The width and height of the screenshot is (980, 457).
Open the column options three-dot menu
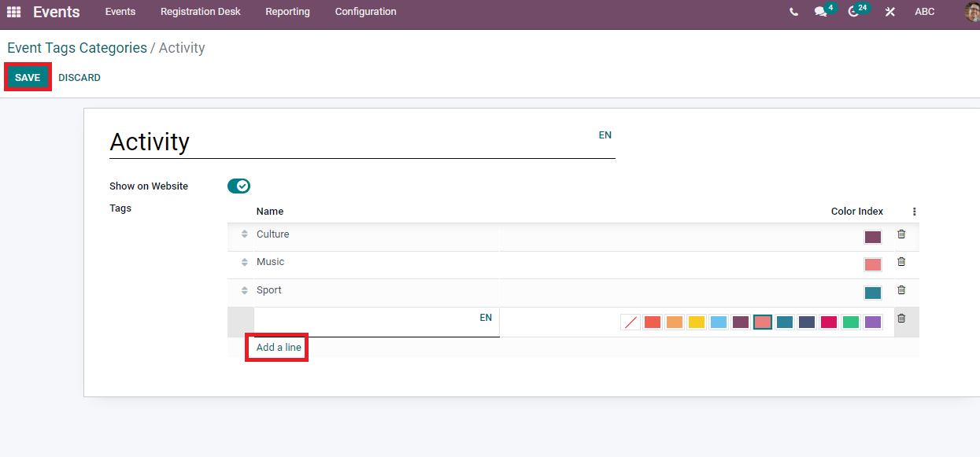(x=914, y=212)
